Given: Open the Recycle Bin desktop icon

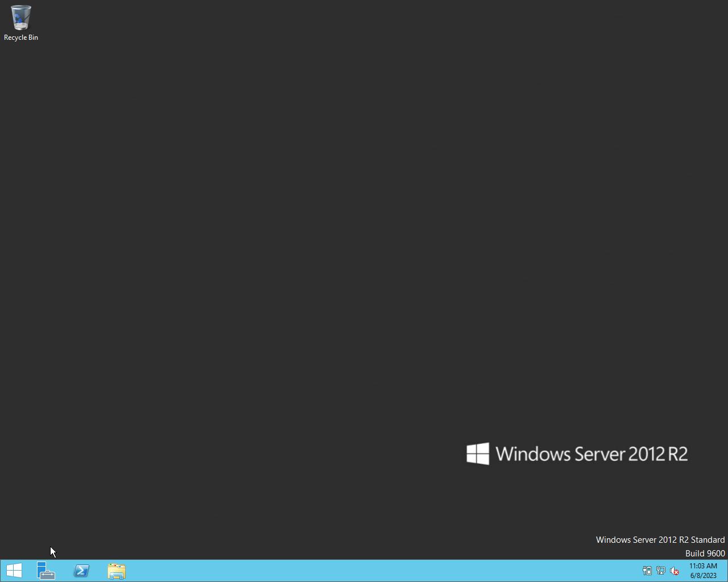Looking at the screenshot, I should (20, 18).
